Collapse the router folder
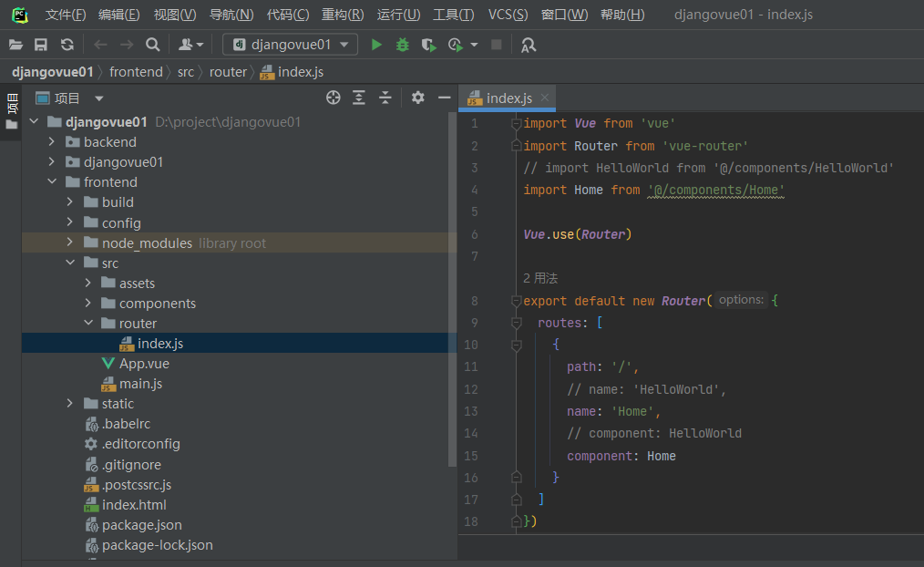 point(88,324)
